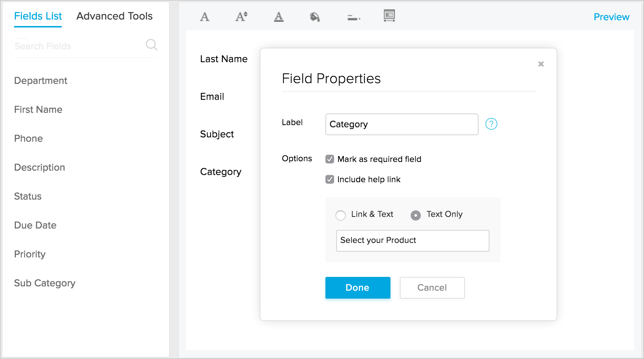Viewport: 644px width, 359px height.
Task: Select the background fill bucket icon
Action: tap(315, 17)
